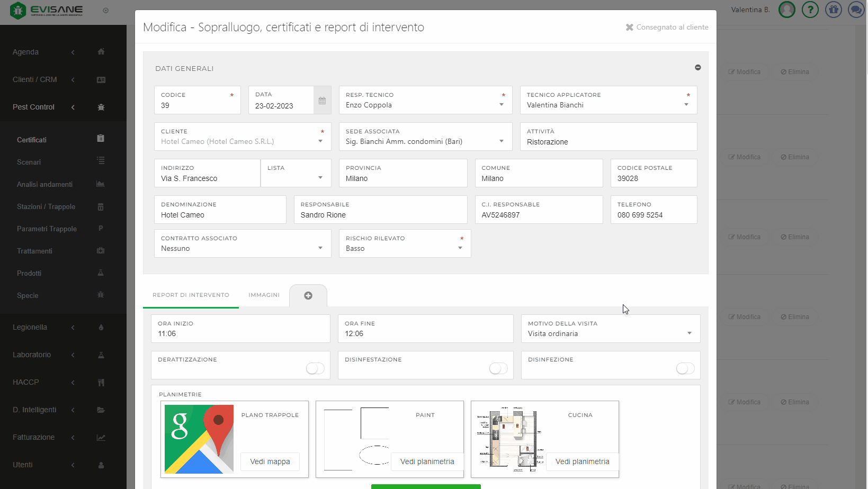Screen dimensions: 868x489
Task: Open the Rischio Rilevato dropdown
Action: 405,248
